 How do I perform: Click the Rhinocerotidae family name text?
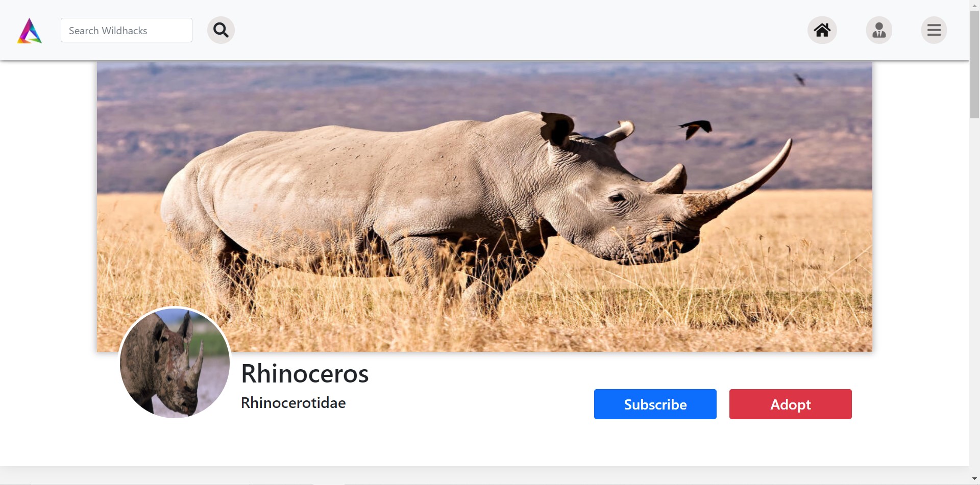pos(293,403)
